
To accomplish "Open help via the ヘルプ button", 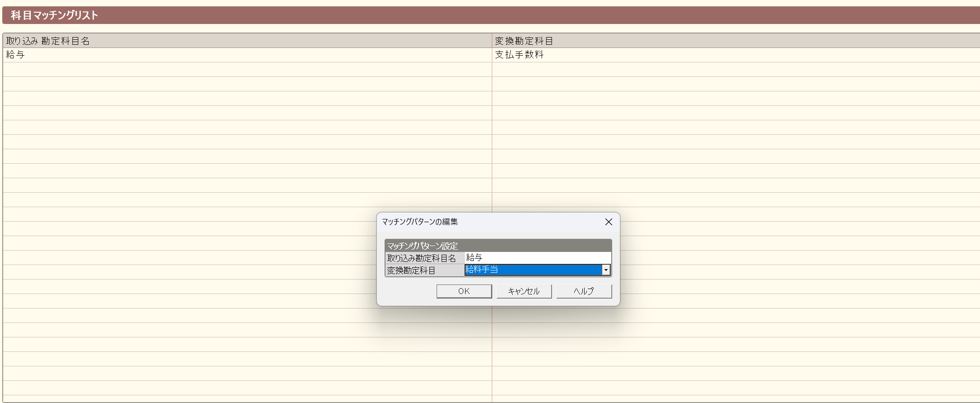I will 584,291.
